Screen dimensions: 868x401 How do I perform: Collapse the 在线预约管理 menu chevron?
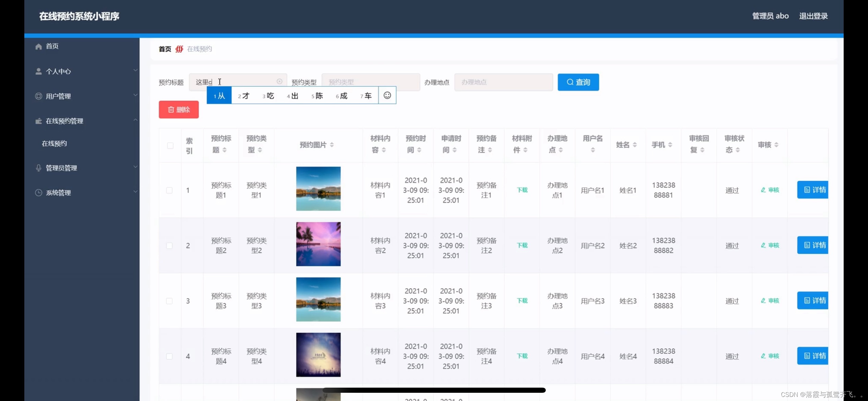[135, 120]
